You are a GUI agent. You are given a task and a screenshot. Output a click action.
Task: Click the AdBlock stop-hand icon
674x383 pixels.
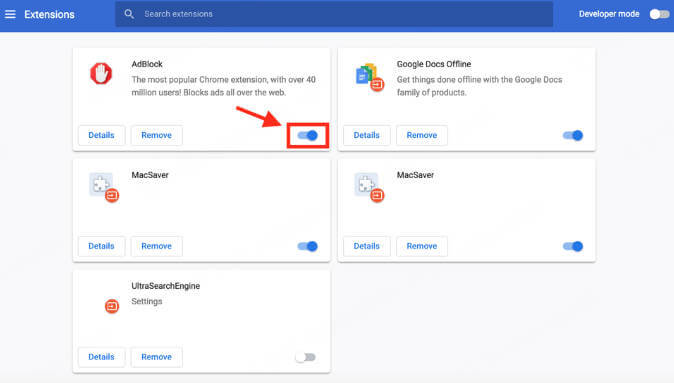click(x=101, y=74)
